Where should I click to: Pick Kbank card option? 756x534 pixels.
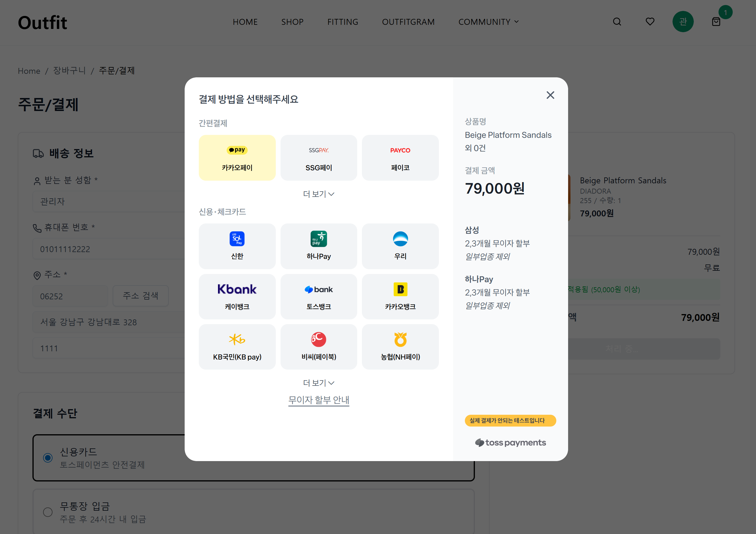point(237,296)
